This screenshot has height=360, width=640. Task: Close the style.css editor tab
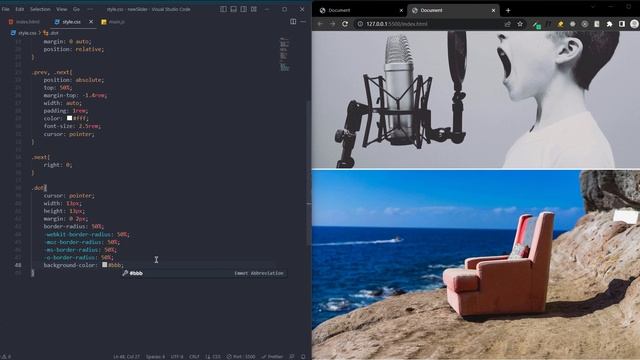(x=91, y=22)
